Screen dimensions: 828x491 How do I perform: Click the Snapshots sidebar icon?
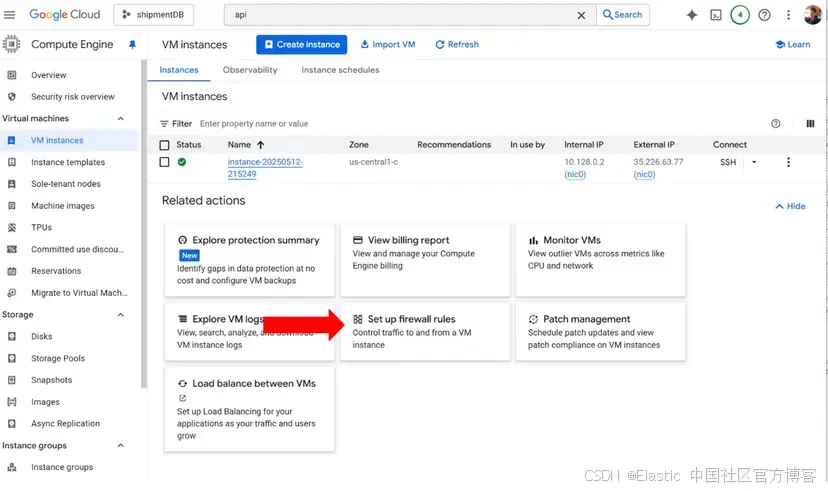point(12,380)
